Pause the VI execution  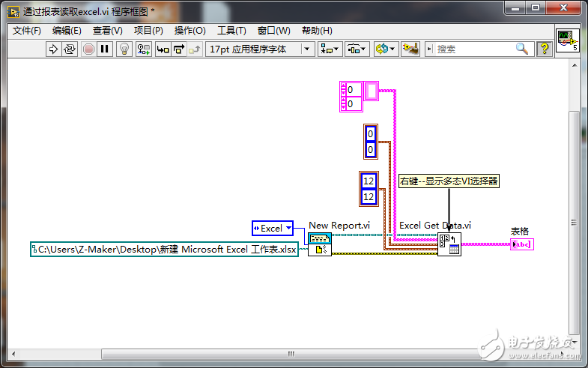(x=105, y=49)
